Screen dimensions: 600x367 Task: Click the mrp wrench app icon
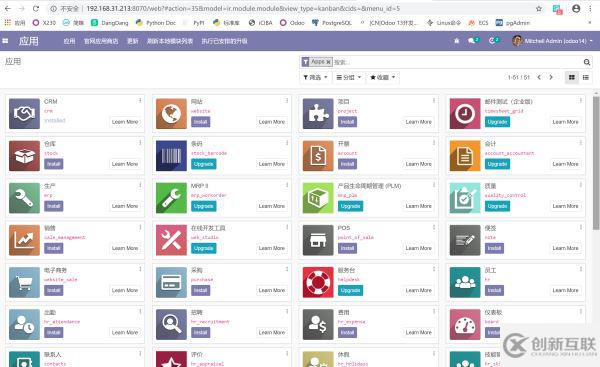[x=24, y=198]
